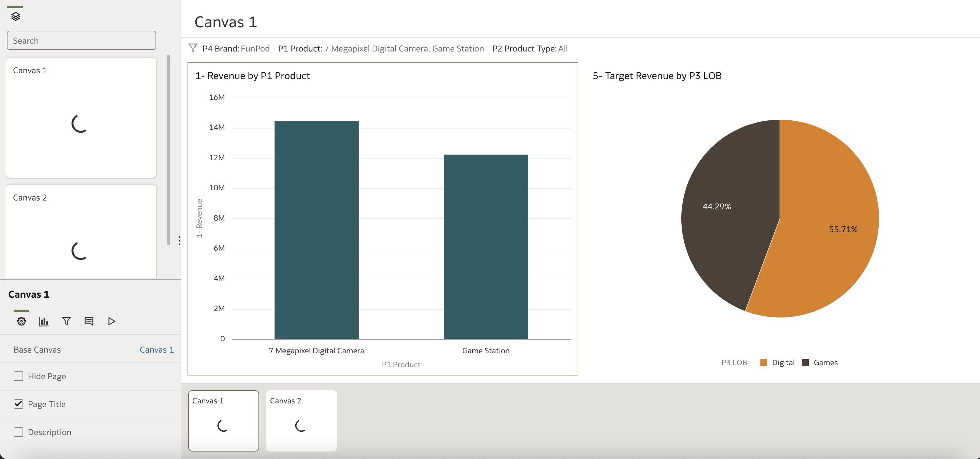Click the 'Game Station' axis label
This screenshot has height=459, width=980.
(486, 351)
